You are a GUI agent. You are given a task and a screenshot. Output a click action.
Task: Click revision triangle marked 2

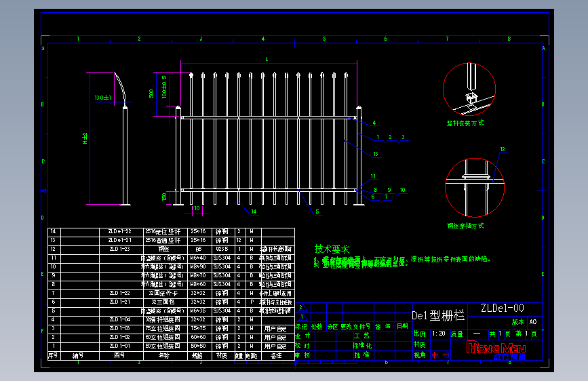click(x=302, y=308)
